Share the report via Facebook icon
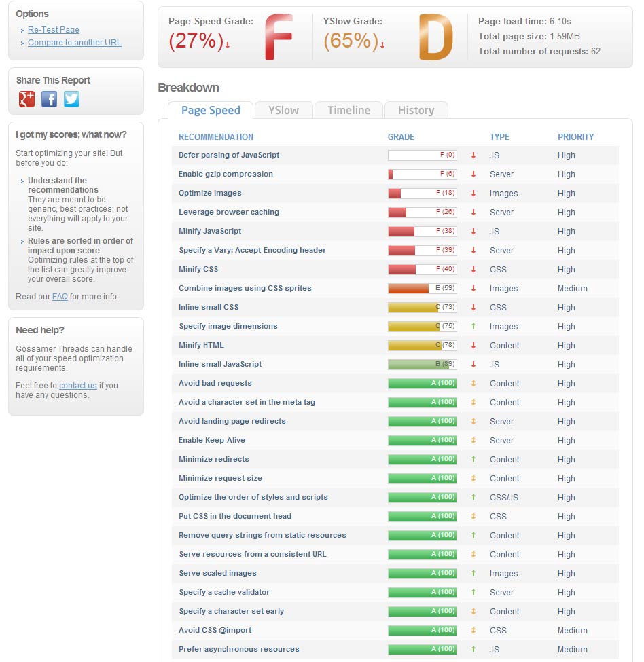Viewport: 644px width, 662px height. [49, 99]
